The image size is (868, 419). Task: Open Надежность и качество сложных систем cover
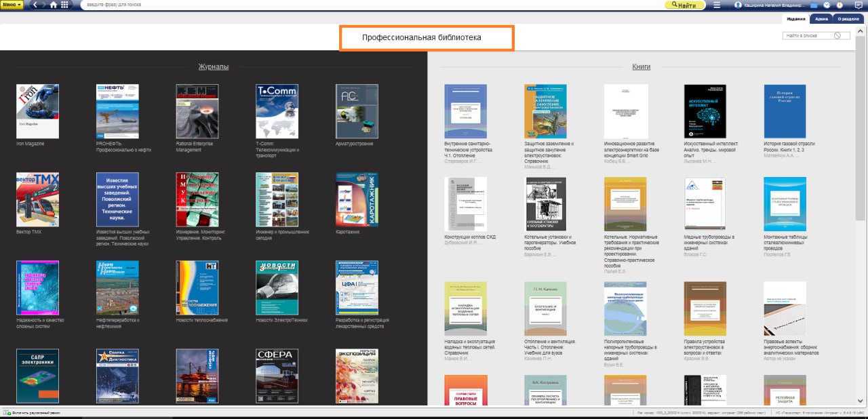point(37,287)
